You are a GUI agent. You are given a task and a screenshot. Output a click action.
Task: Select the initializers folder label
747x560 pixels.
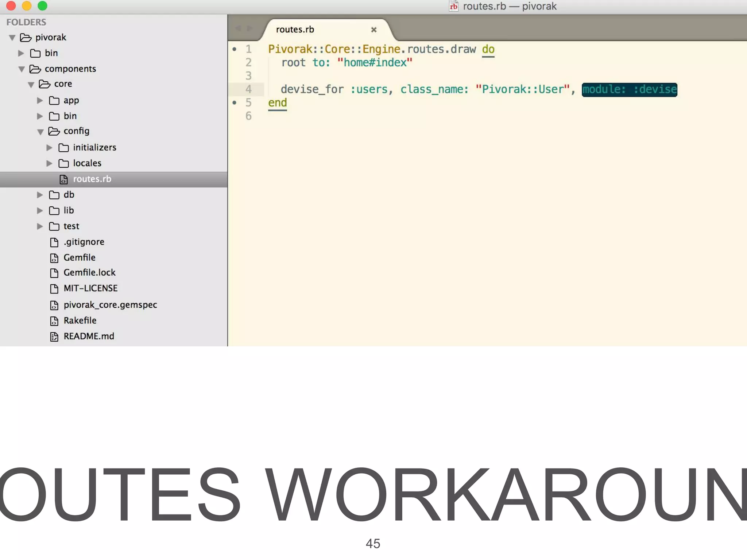point(94,147)
